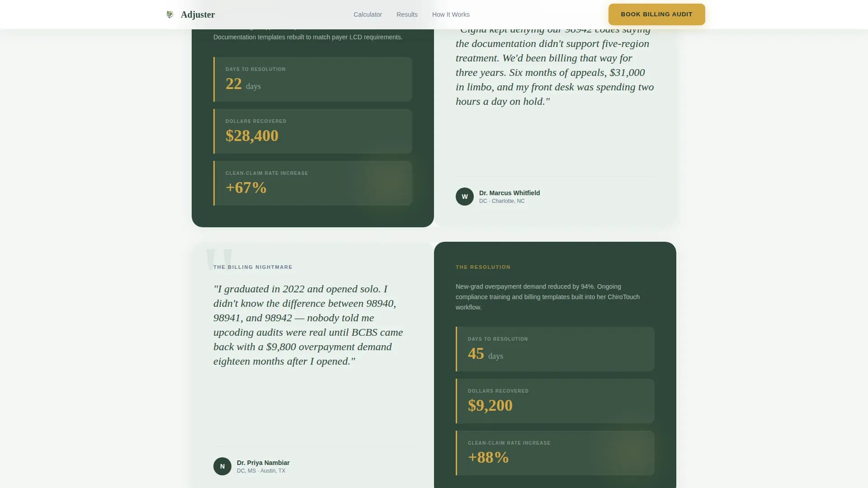Select the +67% clean-claim rate card
The image size is (868, 488).
pyautogui.click(x=313, y=183)
